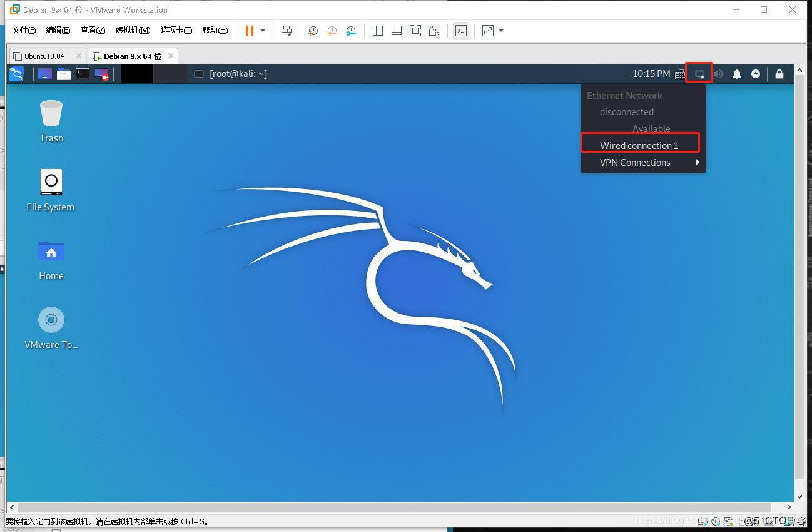Screen dimensions: 812x532
Task: Open the 虚拟机(M) menu
Action: coord(133,30)
